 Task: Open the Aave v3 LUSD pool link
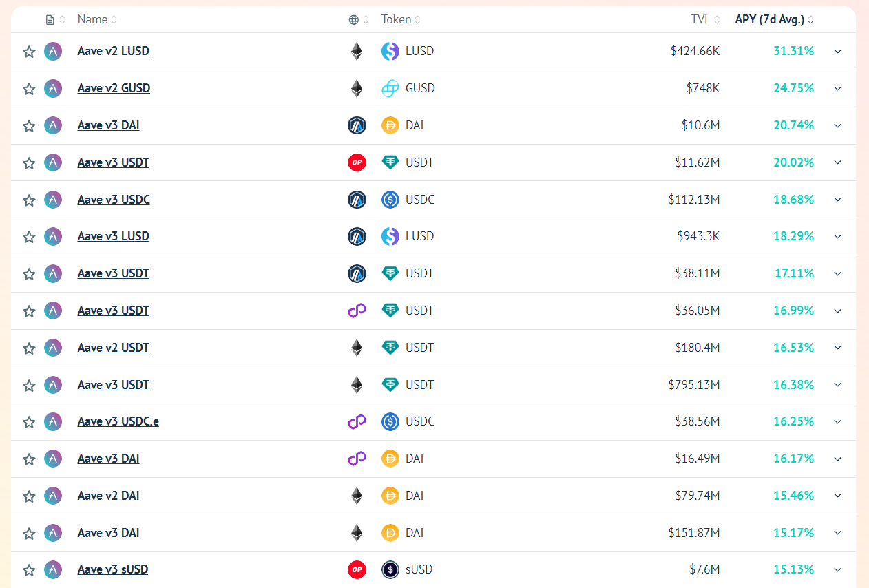pyautogui.click(x=114, y=236)
